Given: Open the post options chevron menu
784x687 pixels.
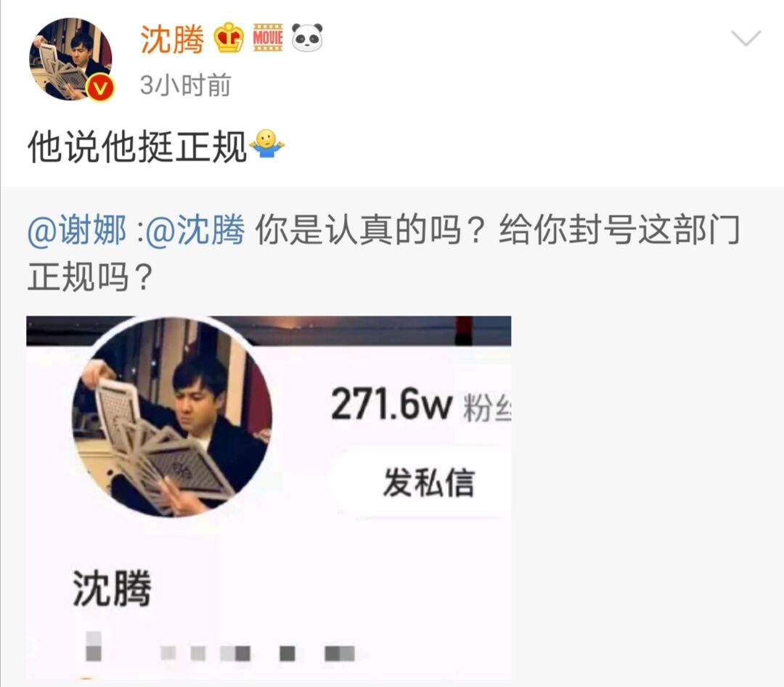Looking at the screenshot, I should (746, 38).
